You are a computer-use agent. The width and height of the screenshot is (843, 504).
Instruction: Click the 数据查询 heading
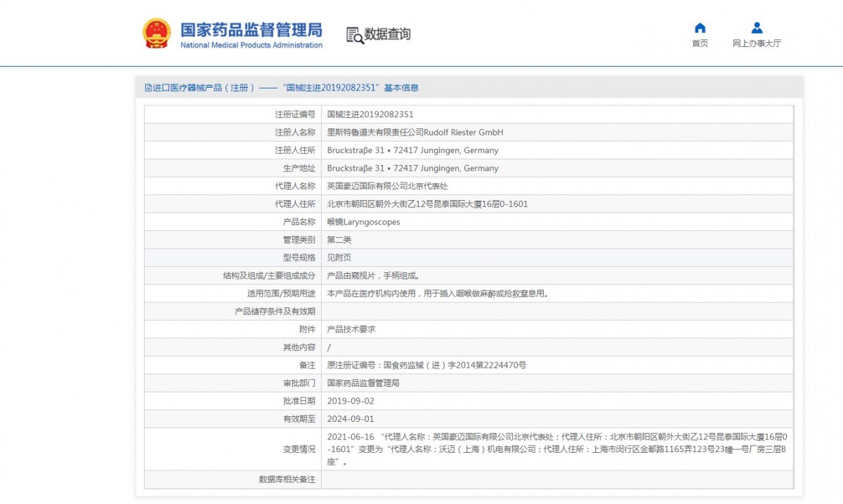point(387,34)
